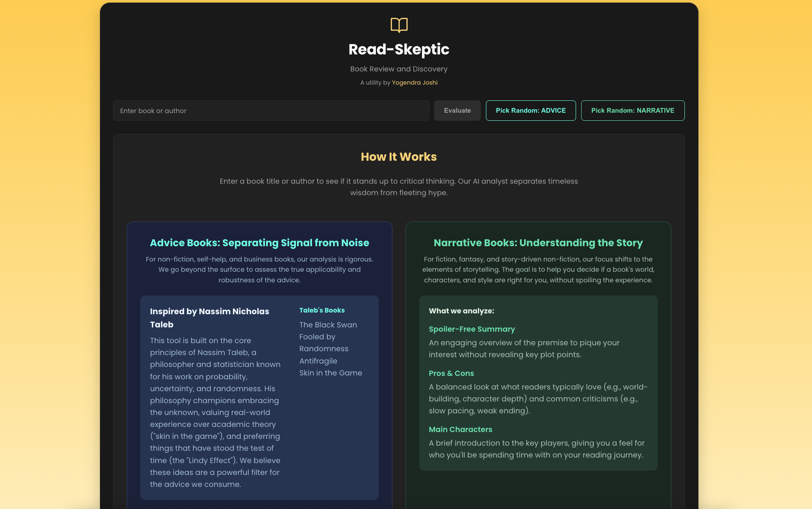Click the Spoiler-Free Summary subheading
812x509 pixels.
(472, 329)
